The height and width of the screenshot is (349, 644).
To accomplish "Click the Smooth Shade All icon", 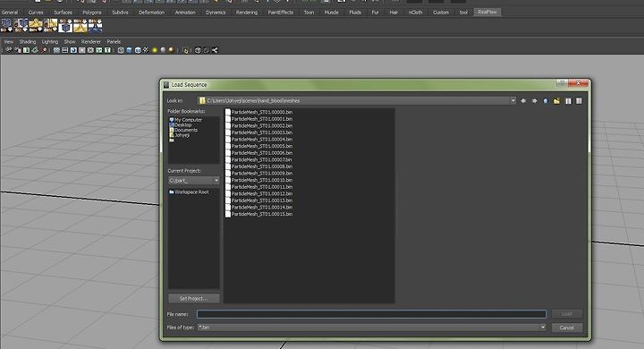I will click(129, 50).
